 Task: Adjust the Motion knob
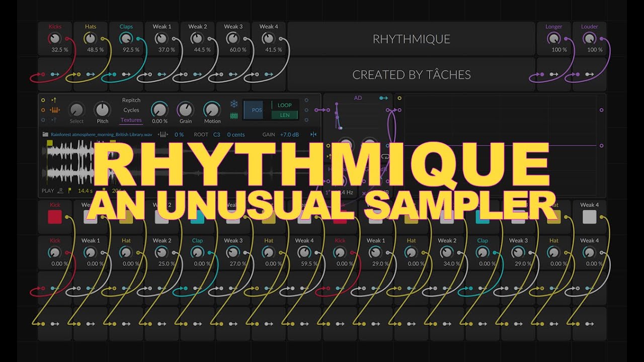(212, 110)
